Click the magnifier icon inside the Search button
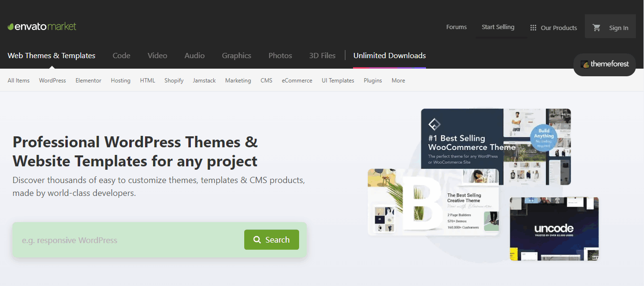Viewport: 644px width, 286px height. [257, 240]
